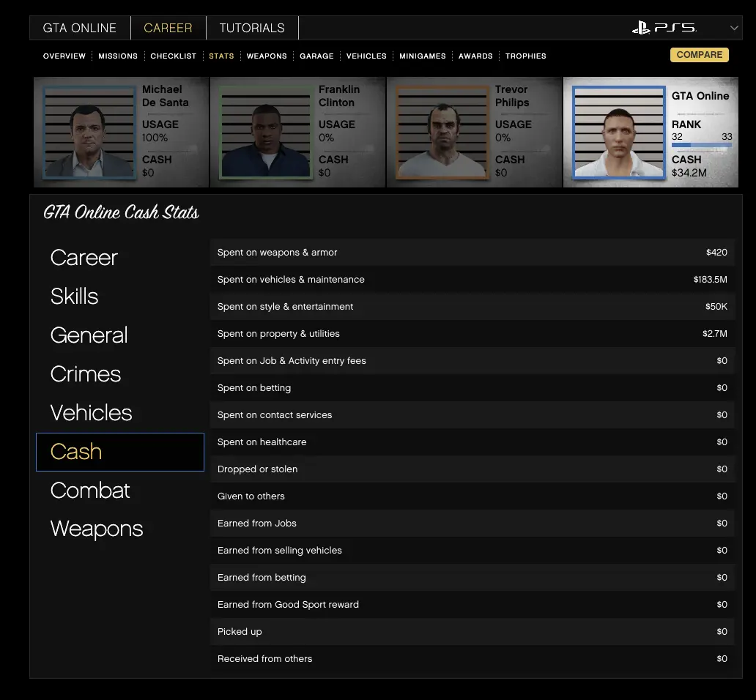This screenshot has width=756, height=700.
Task: Navigate to the Garage page
Action: [x=316, y=56]
